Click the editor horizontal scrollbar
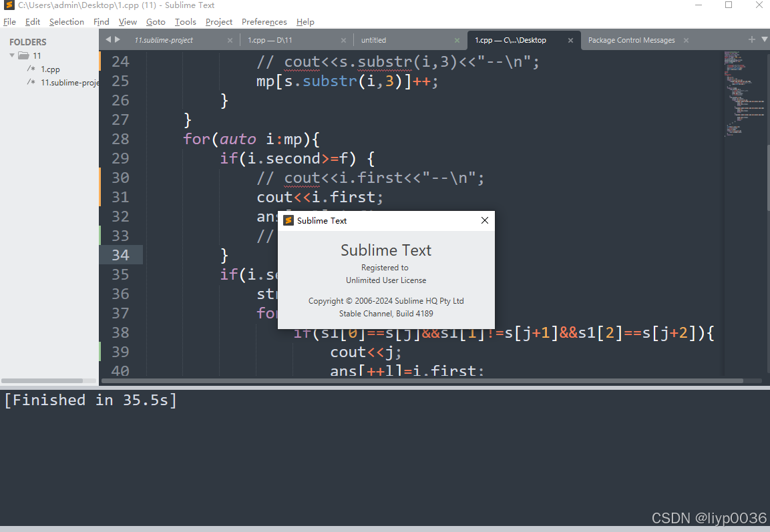770x532 pixels. coord(422,381)
